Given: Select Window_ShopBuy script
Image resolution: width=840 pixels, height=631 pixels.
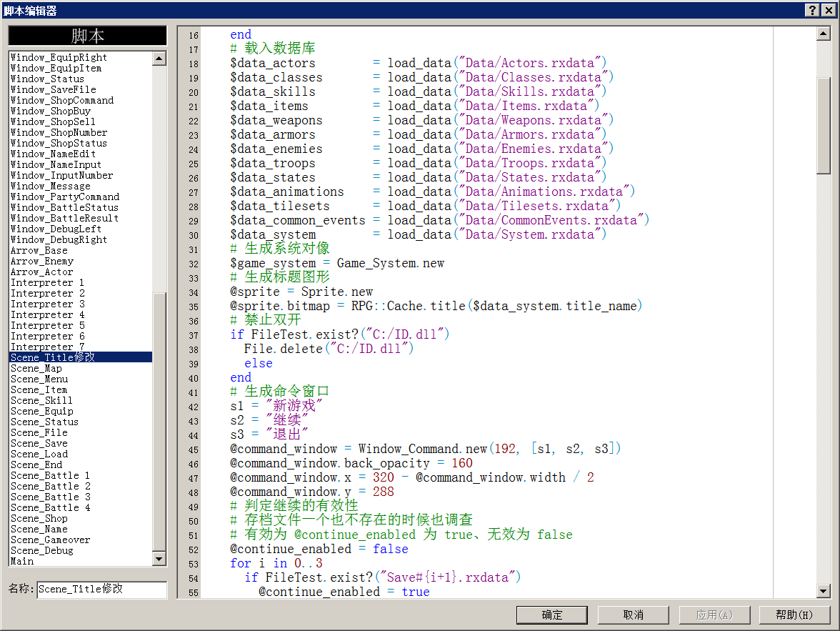Looking at the screenshot, I should coord(81,111).
